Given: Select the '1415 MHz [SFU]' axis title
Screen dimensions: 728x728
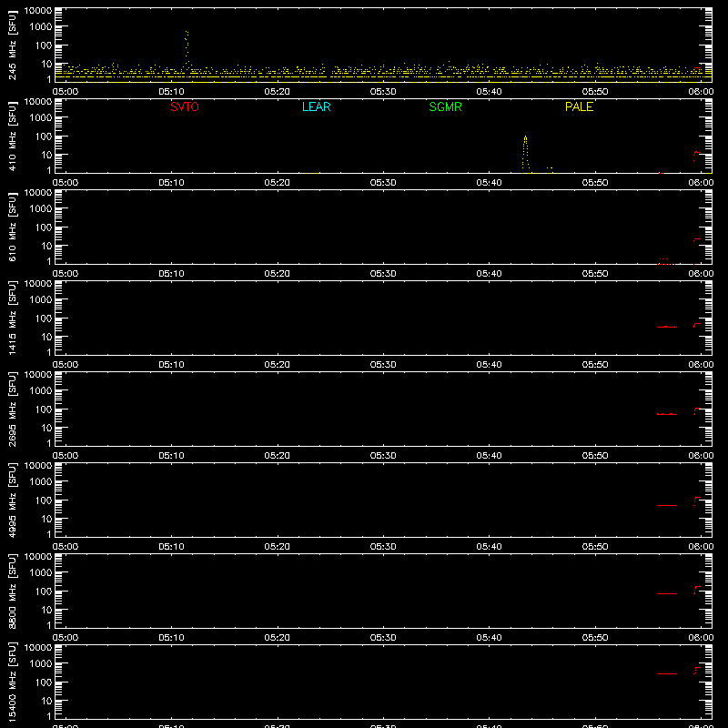Looking at the screenshot, I should pos(12,318).
